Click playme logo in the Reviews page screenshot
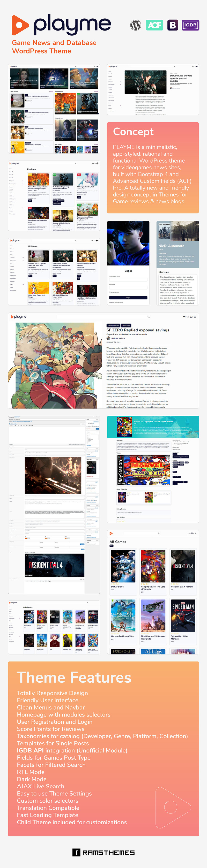Screen dimensions: 207x868 [x=14, y=163]
